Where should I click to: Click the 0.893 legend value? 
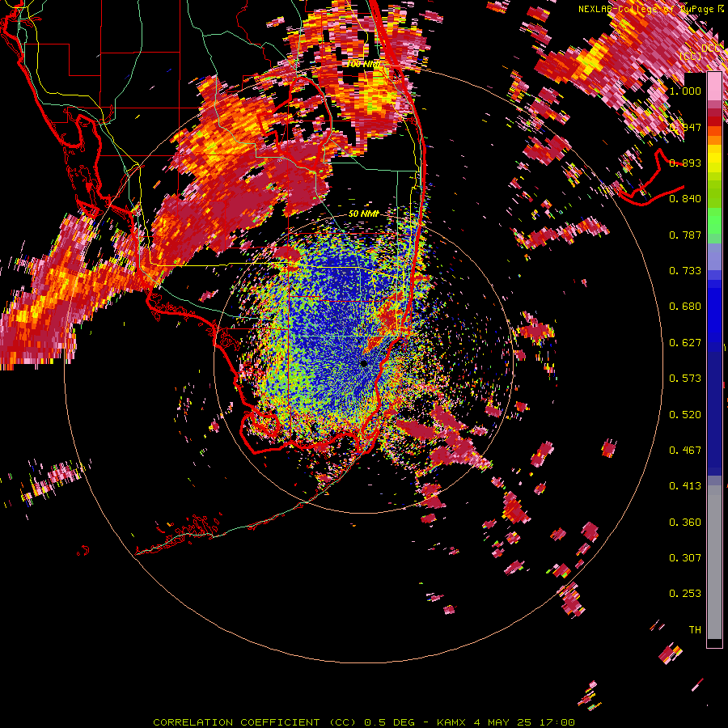click(685, 163)
